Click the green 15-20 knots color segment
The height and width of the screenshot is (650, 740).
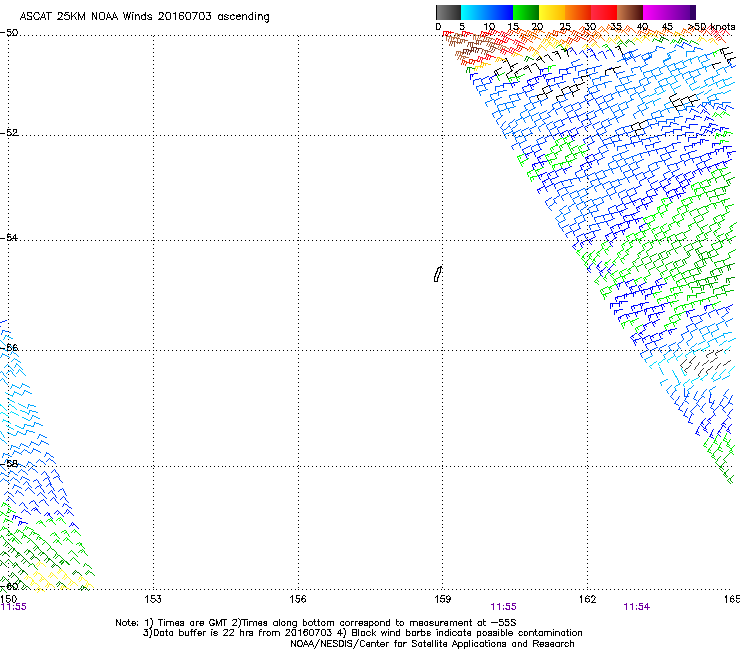(x=526, y=12)
